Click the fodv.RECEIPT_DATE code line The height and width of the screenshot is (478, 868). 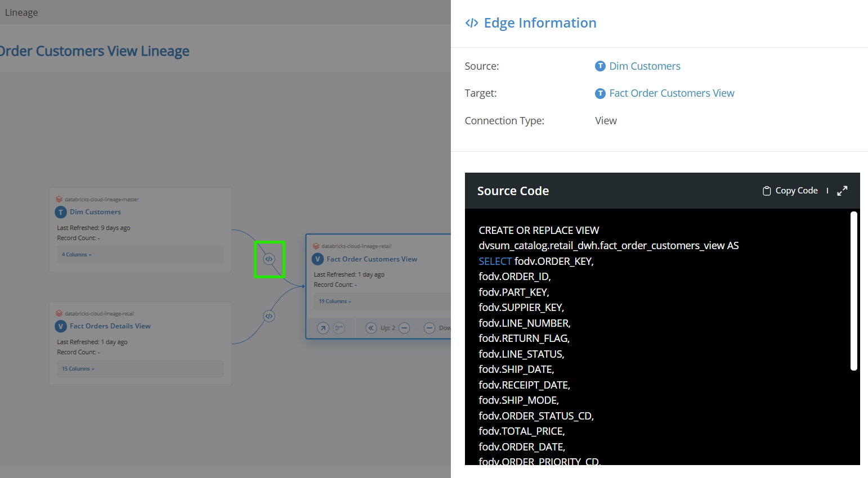pyautogui.click(x=524, y=385)
